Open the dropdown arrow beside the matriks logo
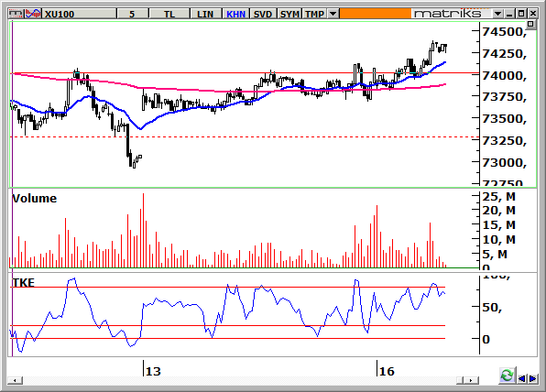Viewport: 546px width, 392px height. pos(498,14)
